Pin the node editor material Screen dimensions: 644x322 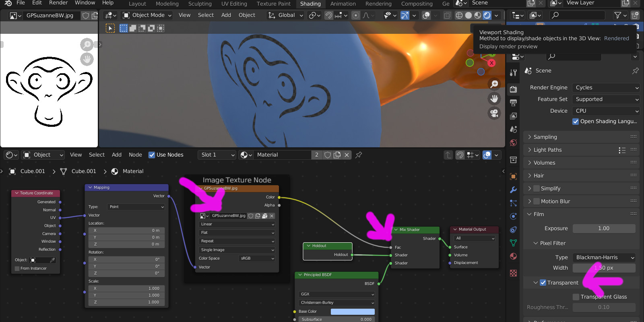point(359,155)
